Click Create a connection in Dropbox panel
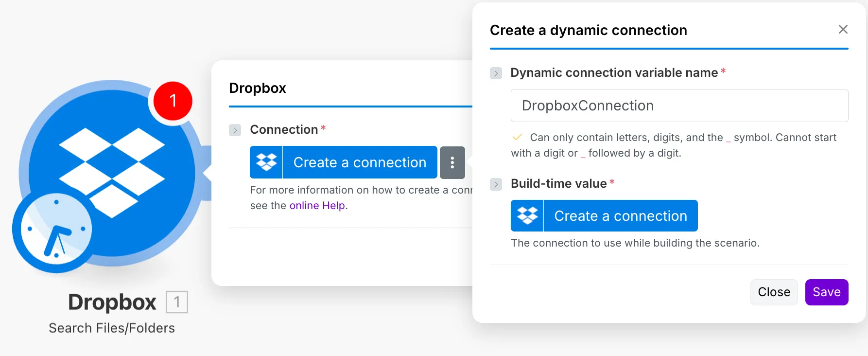The image size is (868, 356). click(x=344, y=162)
